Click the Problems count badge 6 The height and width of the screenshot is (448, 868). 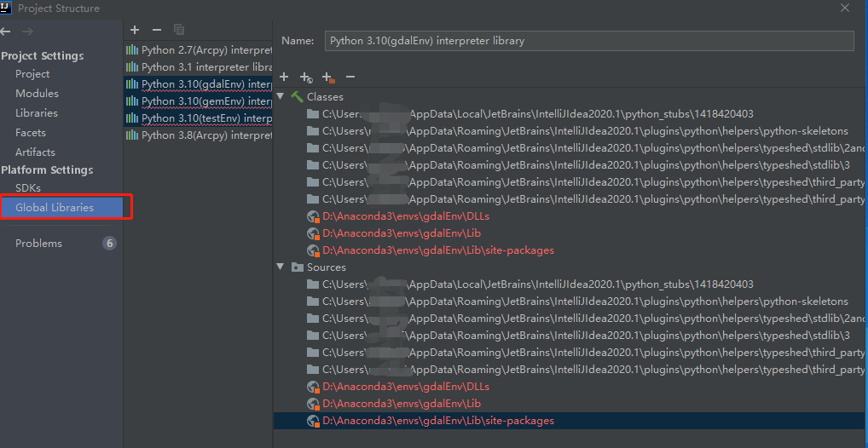(110, 244)
